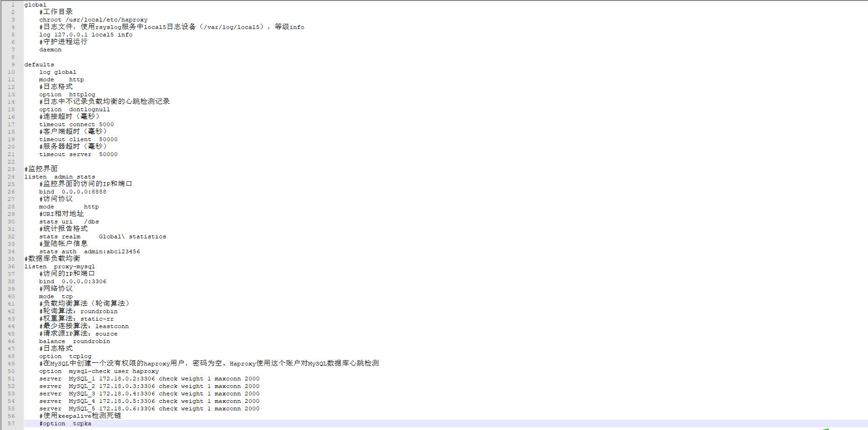Click the server MySQL_5 172.18.0.6 line
Viewport: 868px width, 430px height.
tap(149, 408)
